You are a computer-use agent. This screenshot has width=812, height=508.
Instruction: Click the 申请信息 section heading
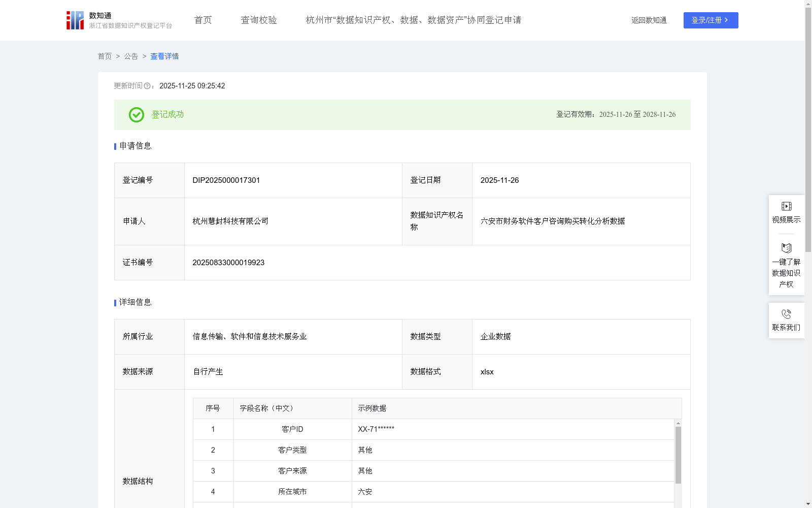click(x=136, y=146)
